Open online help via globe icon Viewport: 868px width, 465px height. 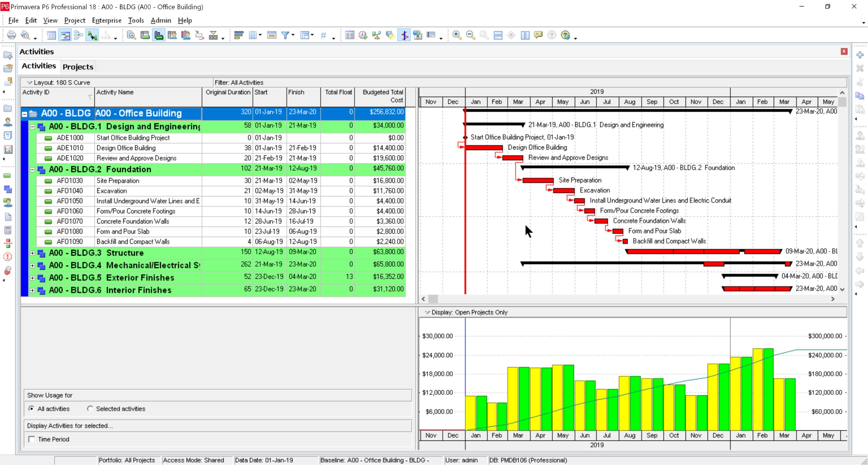[566, 35]
